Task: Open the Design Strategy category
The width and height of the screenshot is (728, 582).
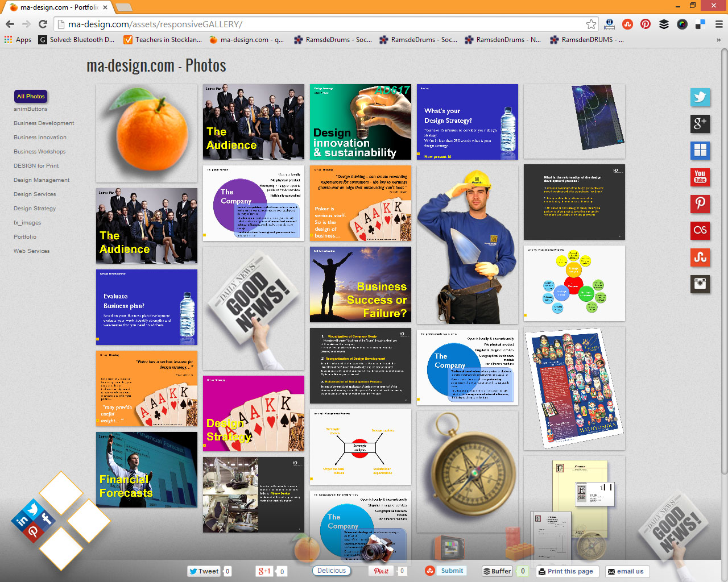Action: point(35,209)
